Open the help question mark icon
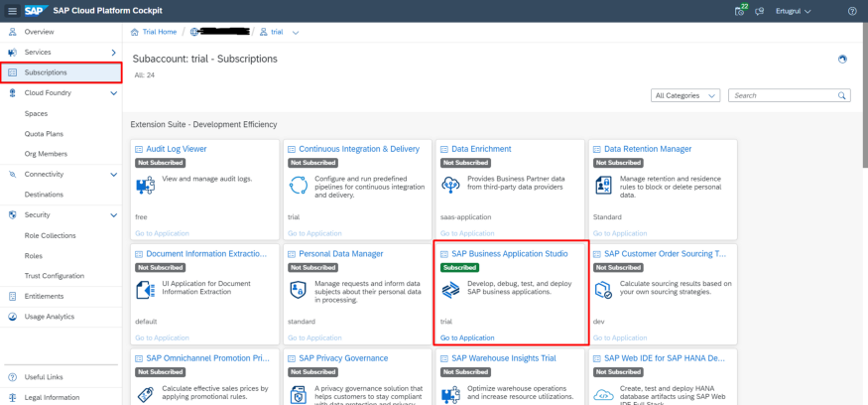This screenshot has width=868, height=405. point(852,11)
